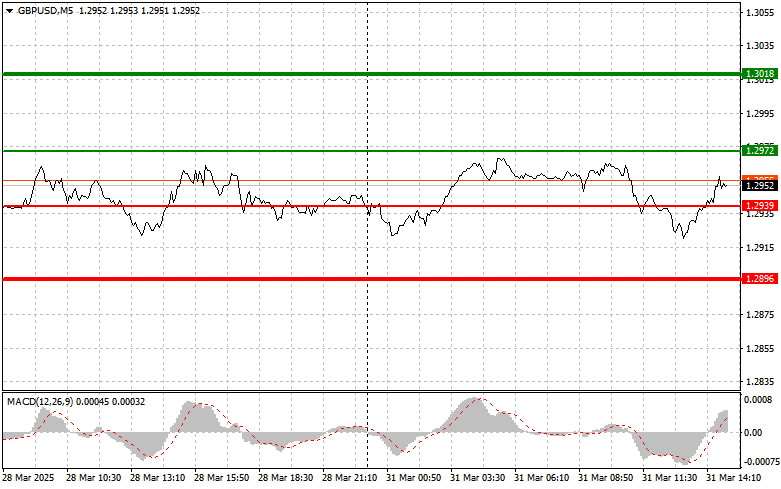Click the 31 Mar 06:10 time label
Viewport: 781px width, 489px height.
pyautogui.click(x=541, y=478)
